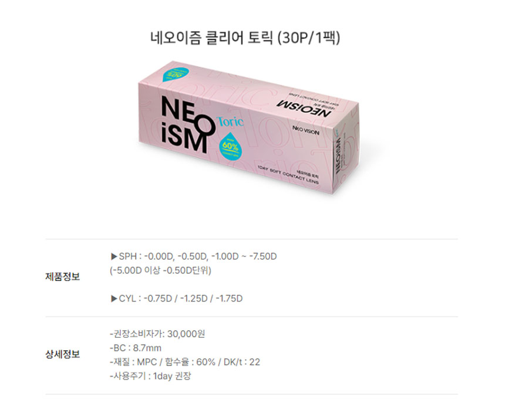Click the NEO VISION brand logo on box
This screenshot has height=420, width=505.
point(306,130)
